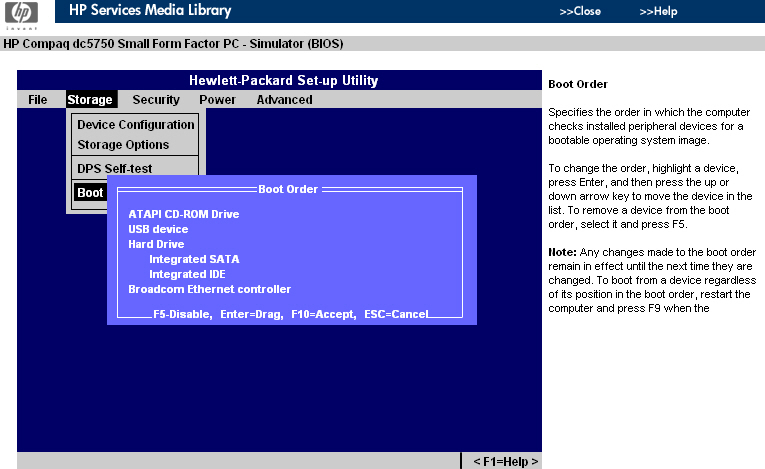This screenshot has width=765, height=469.
Task: Open the Storage menu
Action: [x=90, y=100]
